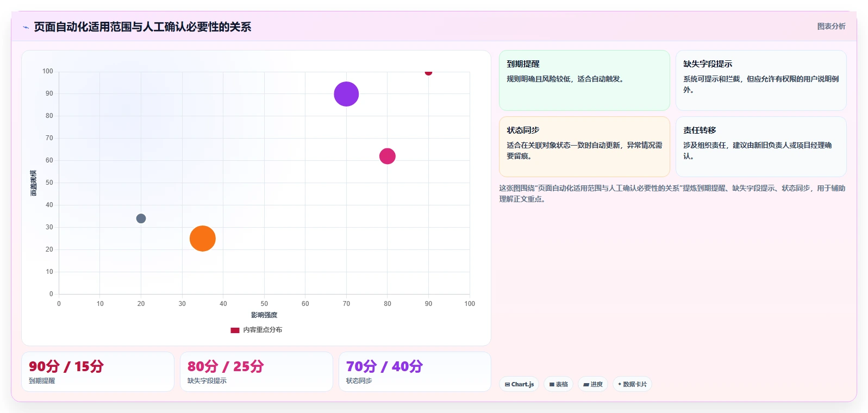868x413 pixels.
Task: Click the description starting with 系统可提示和拦截
Action: pos(761,84)
